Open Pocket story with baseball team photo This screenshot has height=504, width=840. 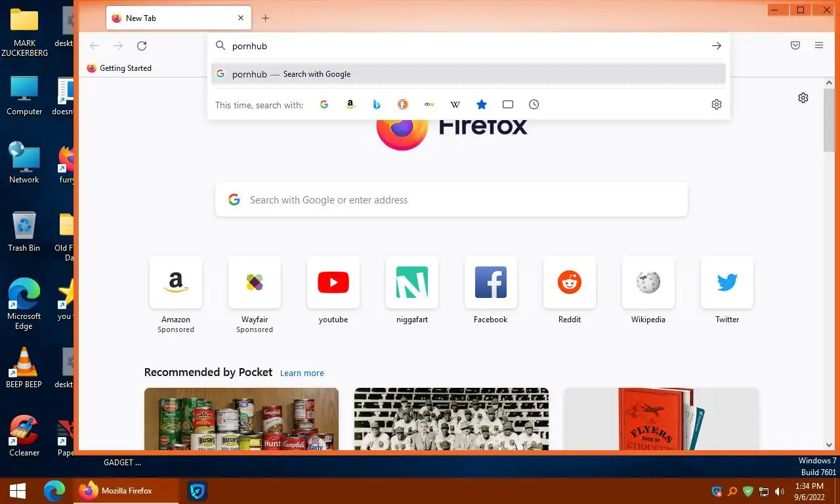tap(451, 419)
